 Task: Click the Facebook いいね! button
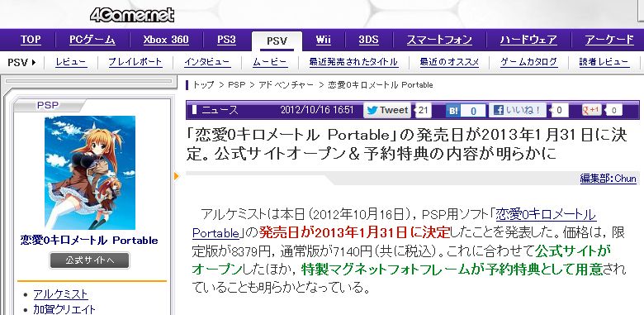tap(518, 110)
